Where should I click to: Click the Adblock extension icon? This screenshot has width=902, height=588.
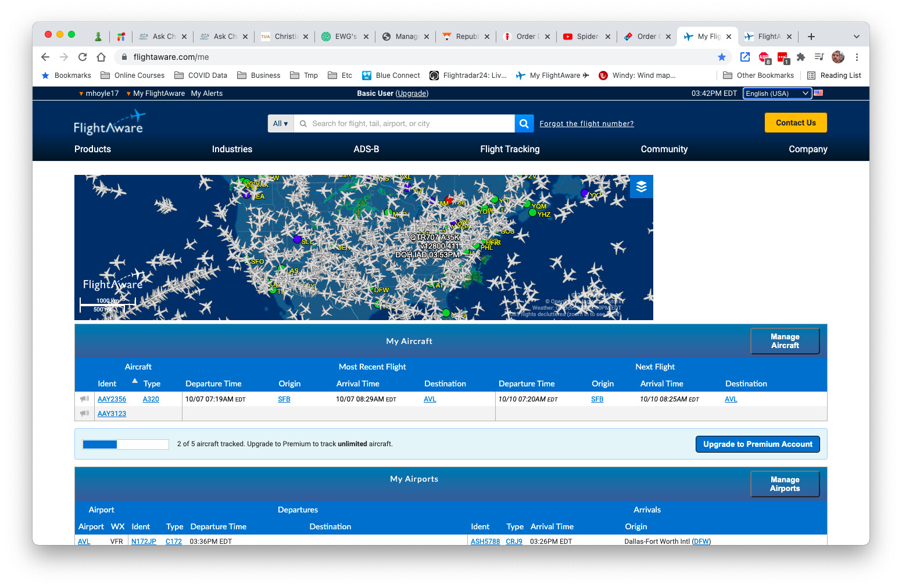(x=764, y=58)
